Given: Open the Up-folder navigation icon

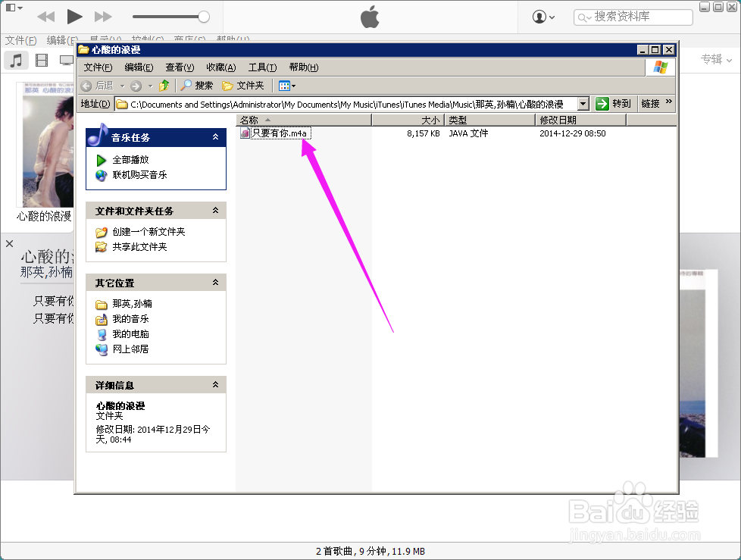Looking at the screenshot, I should click(x=165, y=85).
